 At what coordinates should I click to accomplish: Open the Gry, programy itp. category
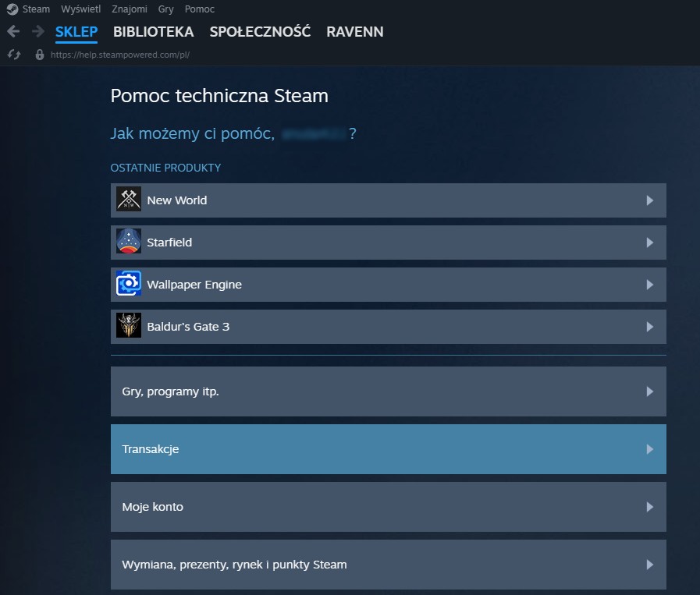389,391
